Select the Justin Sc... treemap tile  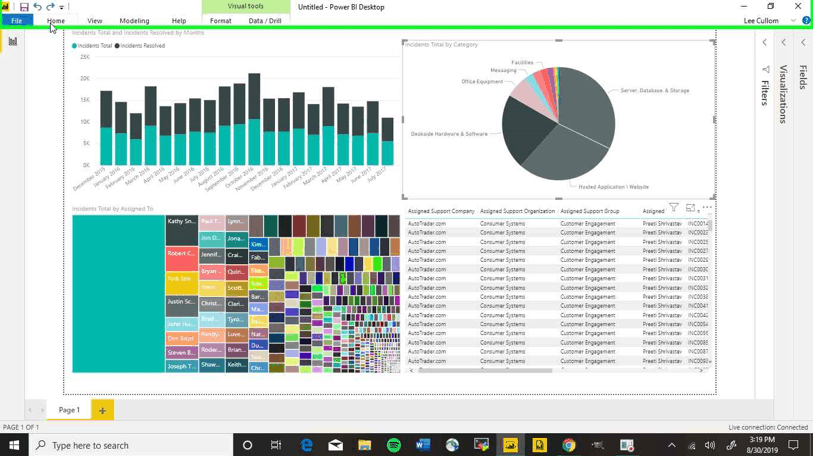tap(181, 306)
